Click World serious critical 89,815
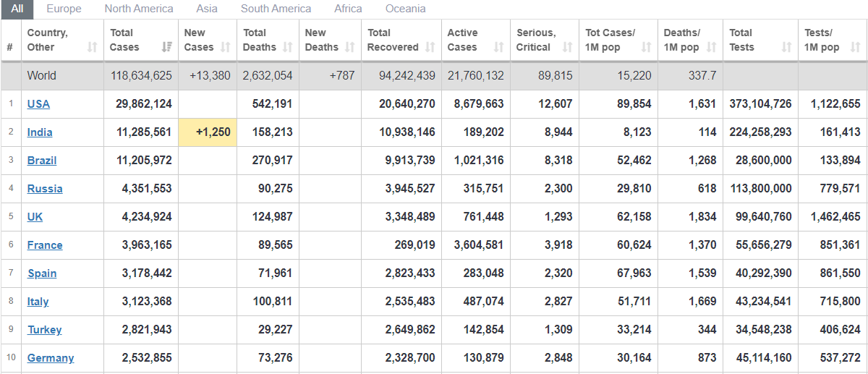Screen dimensions: 868x374 tap(556, 75)
